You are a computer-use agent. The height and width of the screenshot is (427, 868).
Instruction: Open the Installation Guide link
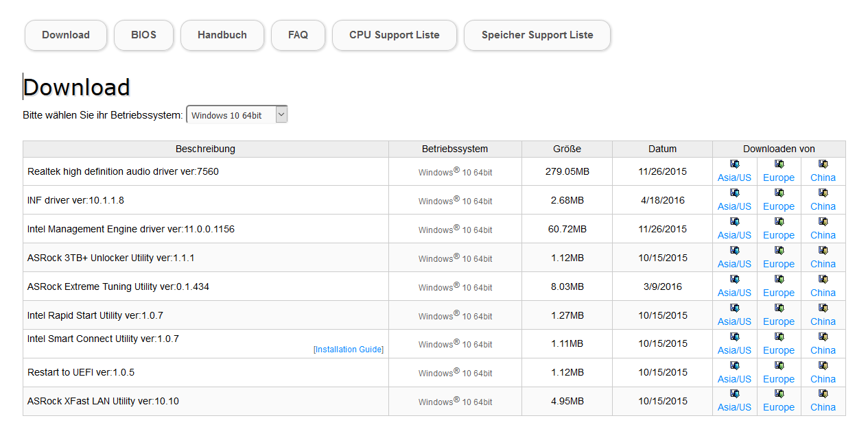point(349,350)
